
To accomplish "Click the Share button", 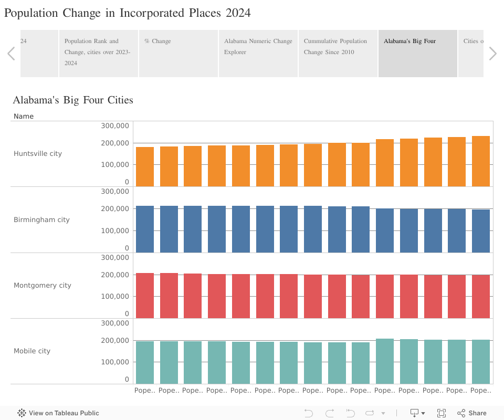I will [471, 413].
